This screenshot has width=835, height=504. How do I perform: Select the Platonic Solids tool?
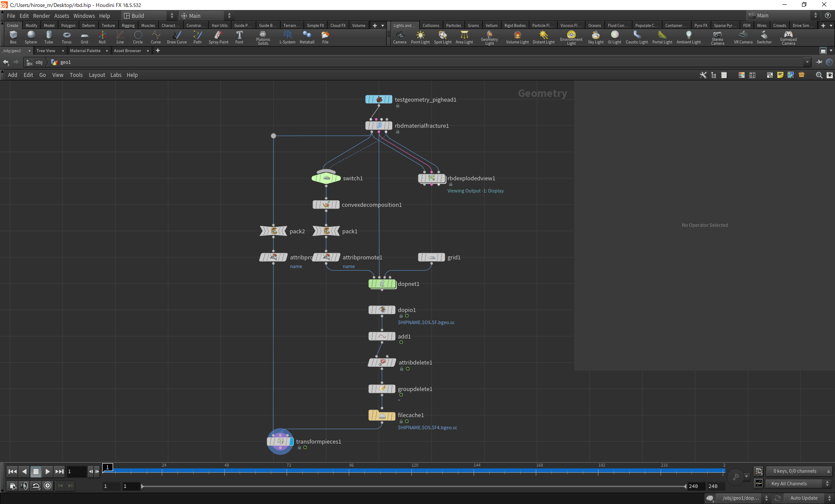point(263,38)
